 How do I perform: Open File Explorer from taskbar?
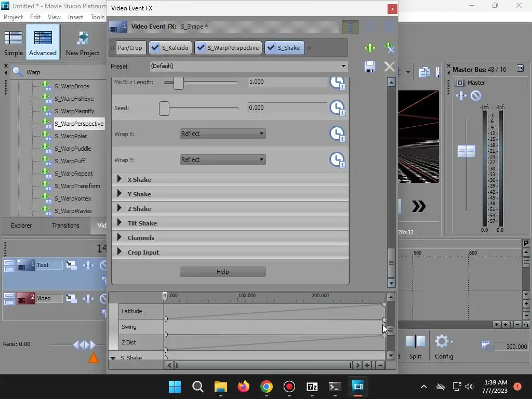(220, 387)
